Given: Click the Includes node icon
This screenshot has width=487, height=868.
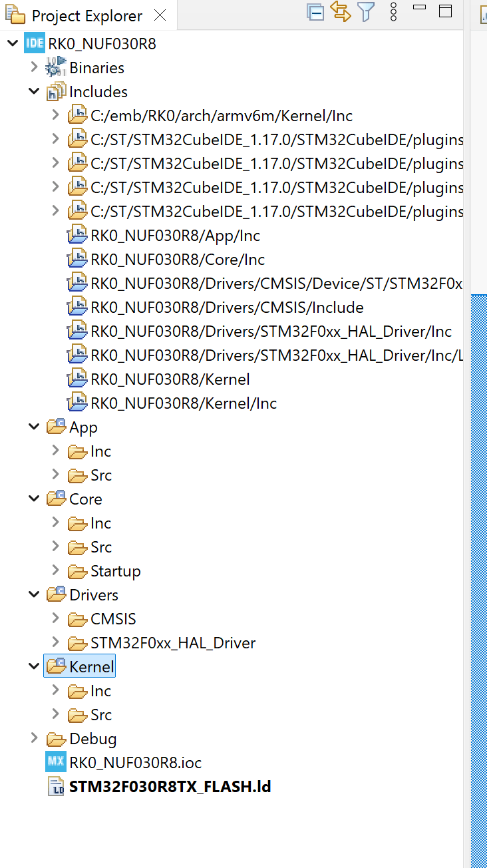Looking at the screenshot, I should pos(56,91).
